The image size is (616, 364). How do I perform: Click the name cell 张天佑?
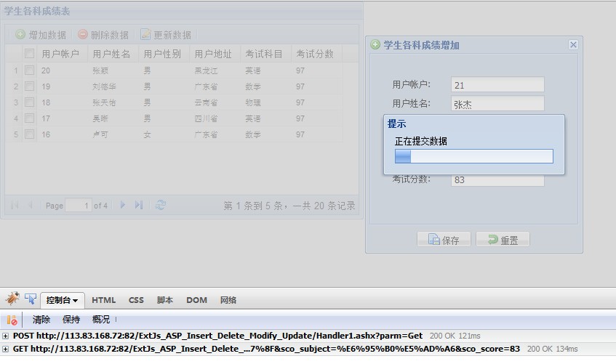pyautogui.click(x=104, y=102)
